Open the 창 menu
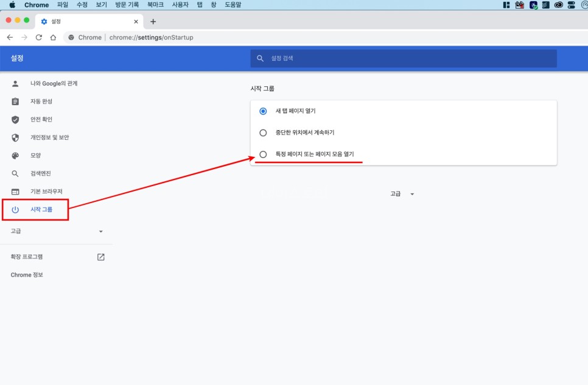Viewport: 588px width, 385px height. (214, 4)
